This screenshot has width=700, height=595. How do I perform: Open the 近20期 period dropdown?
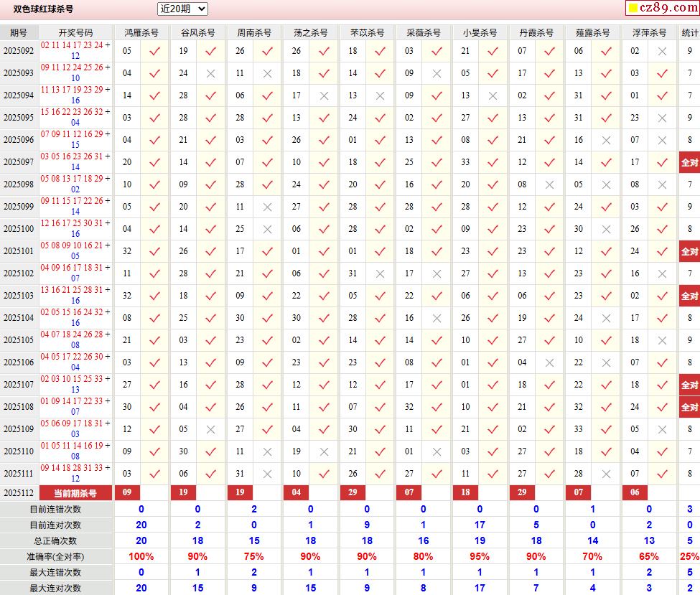pyautogui.click(x=182, y=9)
